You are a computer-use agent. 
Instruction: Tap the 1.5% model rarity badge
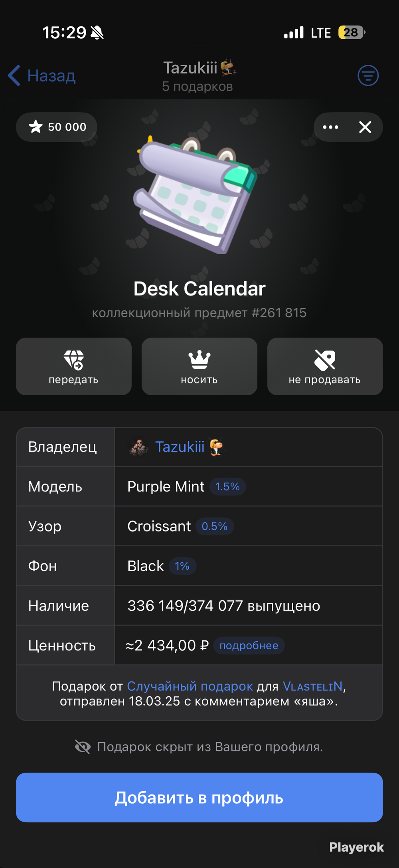point(227,487)
